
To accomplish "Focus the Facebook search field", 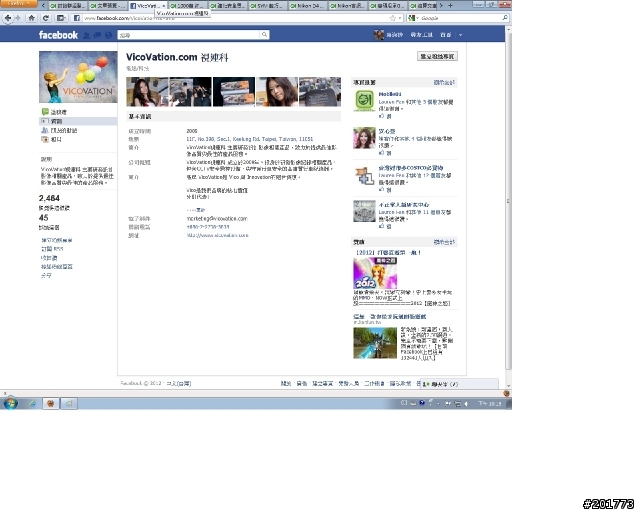I will (188, 35).
